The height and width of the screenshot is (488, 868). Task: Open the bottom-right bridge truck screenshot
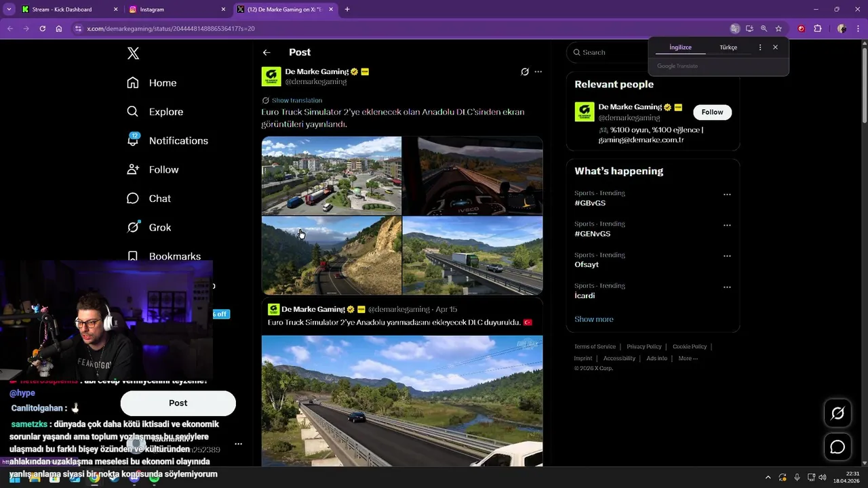pyautogui.click(x=473, y=256)
